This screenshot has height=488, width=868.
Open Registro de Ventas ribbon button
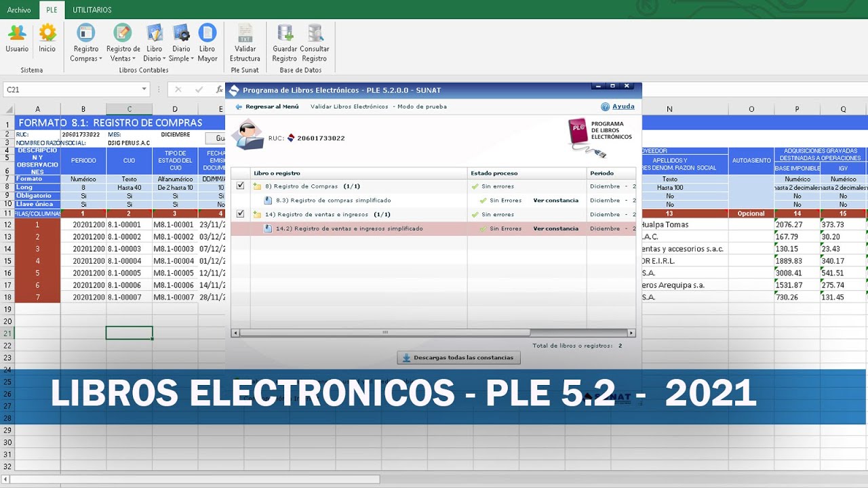tap(123, 43)
